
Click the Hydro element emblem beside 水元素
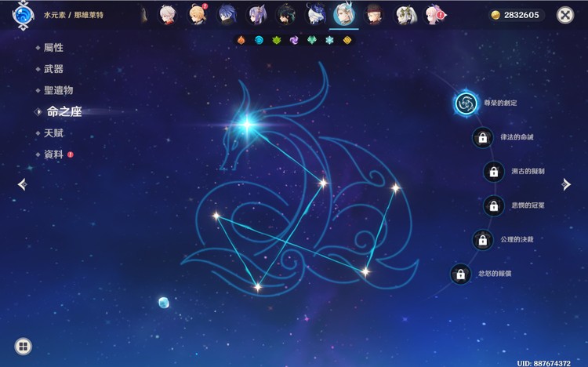[24, 16]
